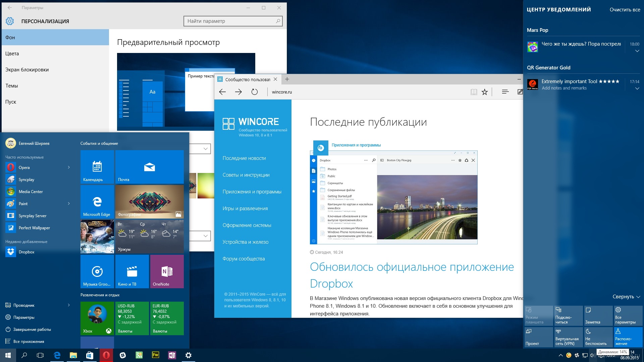Click Все приложения in Start menu
This screenshot has width=644, height=362.
(29, 342)
